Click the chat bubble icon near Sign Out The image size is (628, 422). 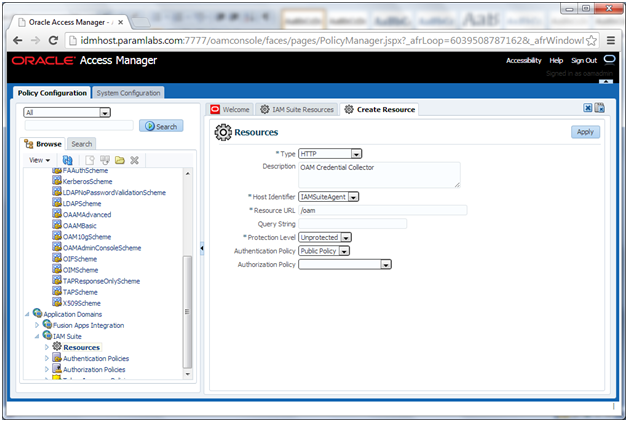[609, 60]
